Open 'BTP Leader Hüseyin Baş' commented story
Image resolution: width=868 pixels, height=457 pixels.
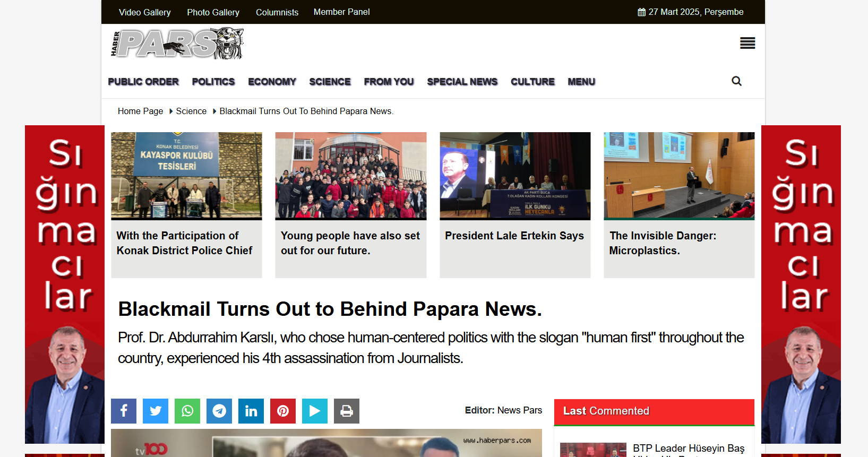689,450
